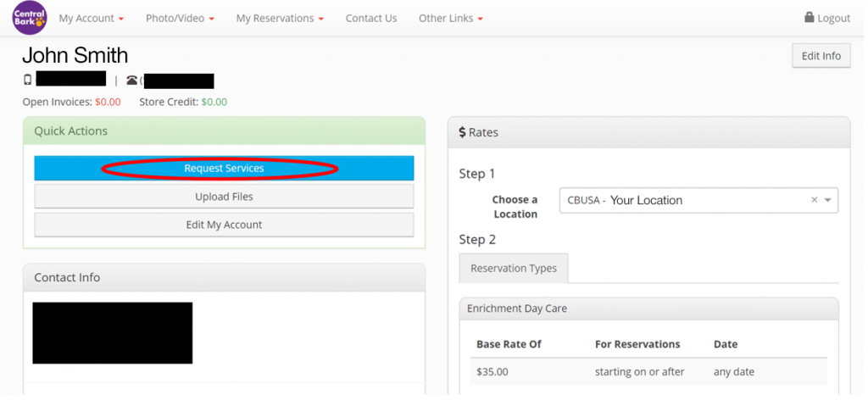The image size is (868, 406).
Task: Click the Edit My Account button
Action: tap(224, 225)
